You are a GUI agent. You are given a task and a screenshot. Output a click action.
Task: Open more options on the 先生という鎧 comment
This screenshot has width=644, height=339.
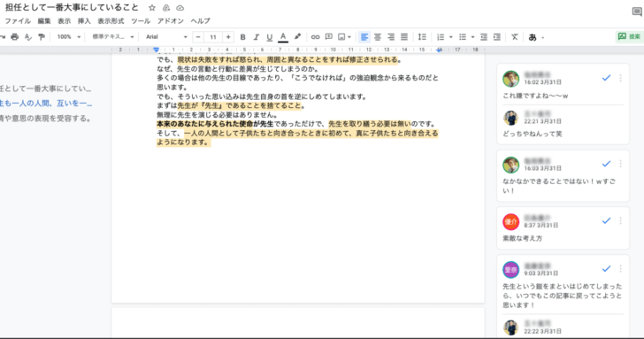tap(621, 269)
